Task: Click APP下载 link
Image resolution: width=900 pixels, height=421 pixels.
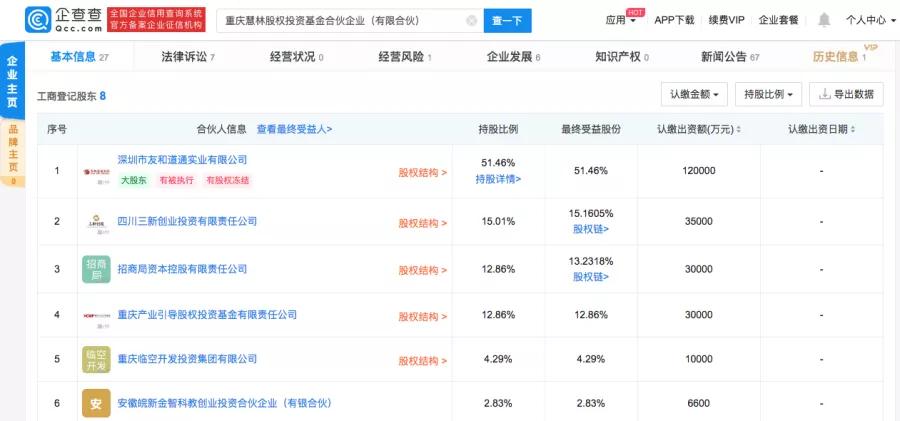Action: point(674,20)
